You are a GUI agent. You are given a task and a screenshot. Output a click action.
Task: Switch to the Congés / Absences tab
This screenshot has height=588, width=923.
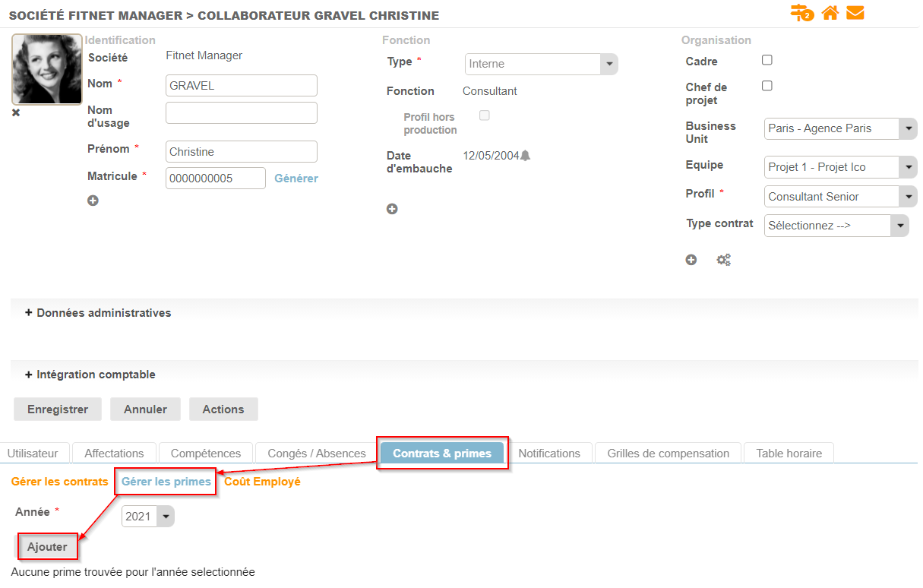317,454
